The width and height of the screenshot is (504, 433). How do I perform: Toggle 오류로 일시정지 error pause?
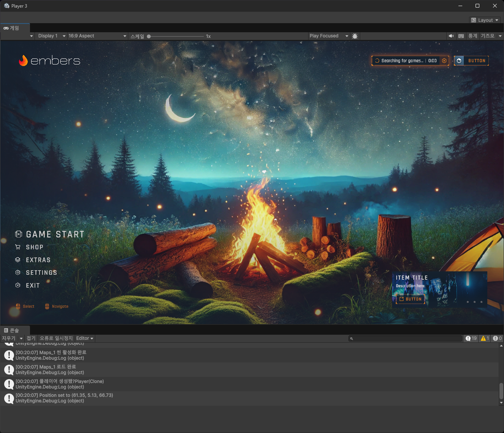click(x=56, y=339)
